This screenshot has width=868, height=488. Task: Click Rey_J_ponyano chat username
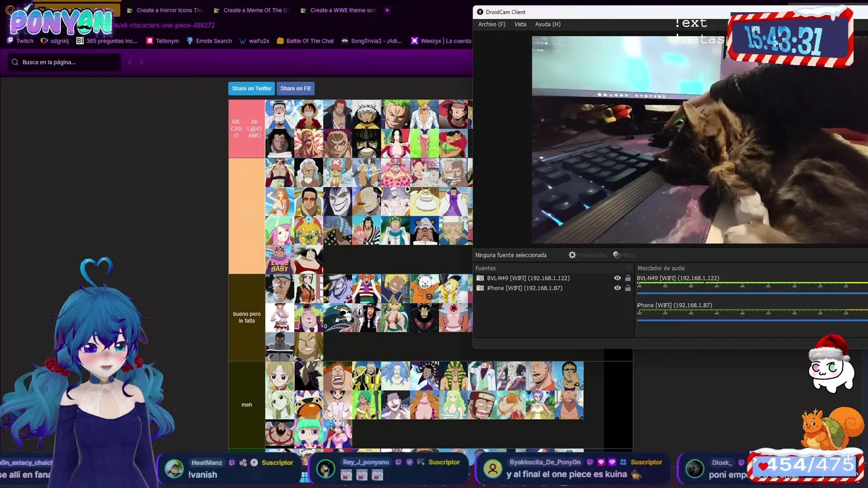(366, 462)
